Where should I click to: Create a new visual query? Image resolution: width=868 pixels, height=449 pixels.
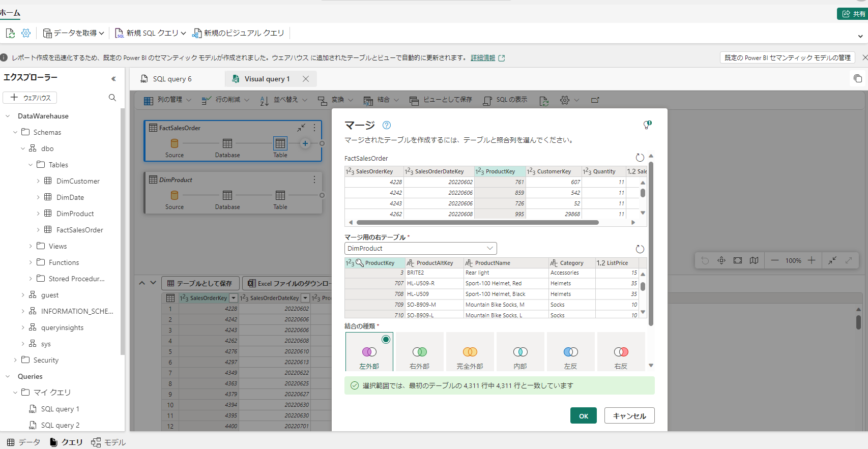(238, 33)
